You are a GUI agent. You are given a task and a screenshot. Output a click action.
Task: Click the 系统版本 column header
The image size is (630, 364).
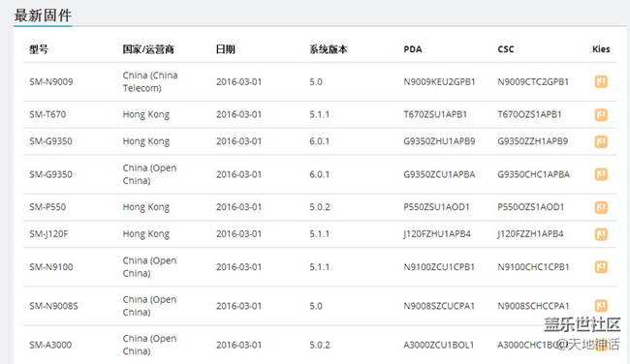coord(329,49)
